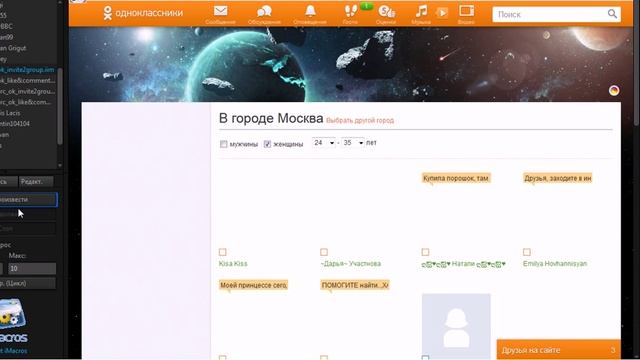
Task: Click Выбрать другой город link
Action: [x=360, y=120]
